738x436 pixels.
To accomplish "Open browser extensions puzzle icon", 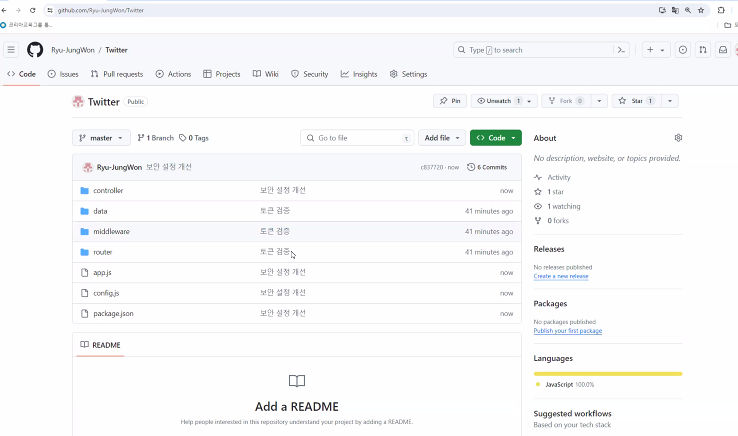I will 721,10.
